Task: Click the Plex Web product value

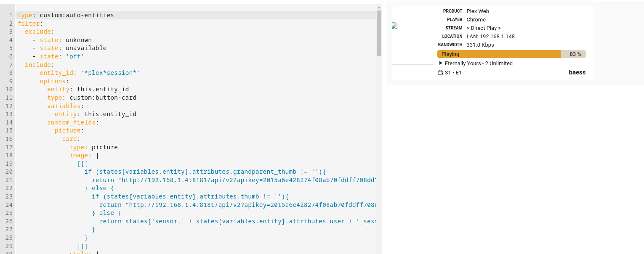Action: (478, 11)
